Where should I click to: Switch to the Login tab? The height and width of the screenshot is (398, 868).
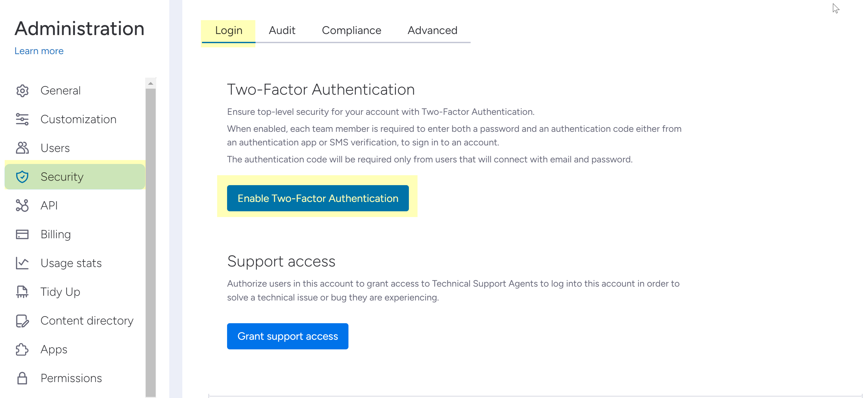(228, 30)
